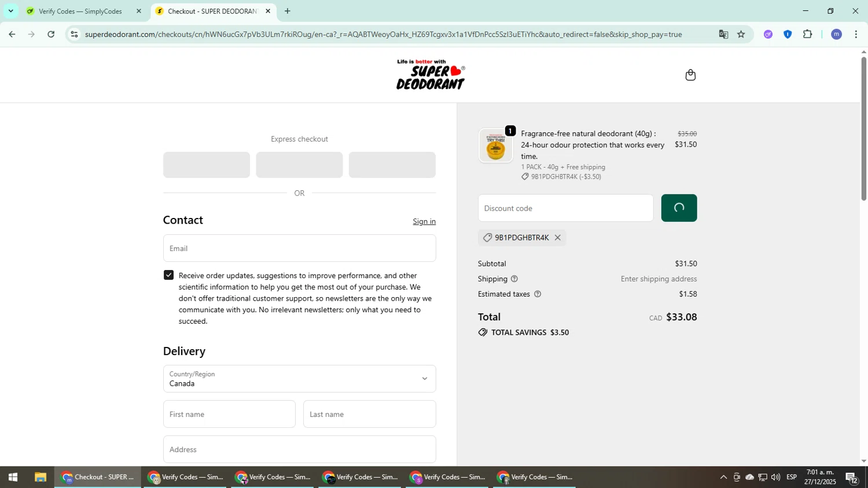868x488 pixels.
Task: Click the Discount code input field
Action: (x=565, y=208)
